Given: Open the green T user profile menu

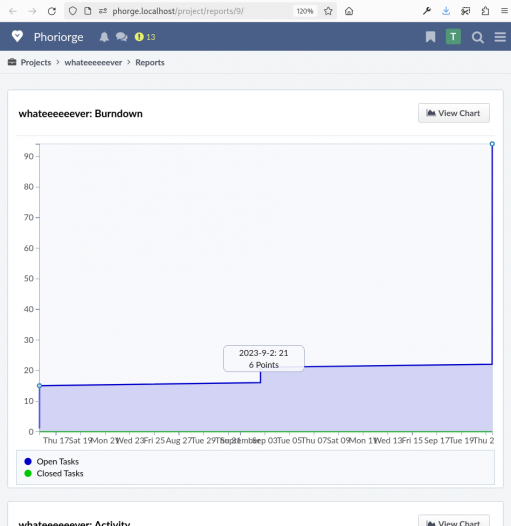Looking at the screenshot, I should pyautogui.click(x=453, y=37).
